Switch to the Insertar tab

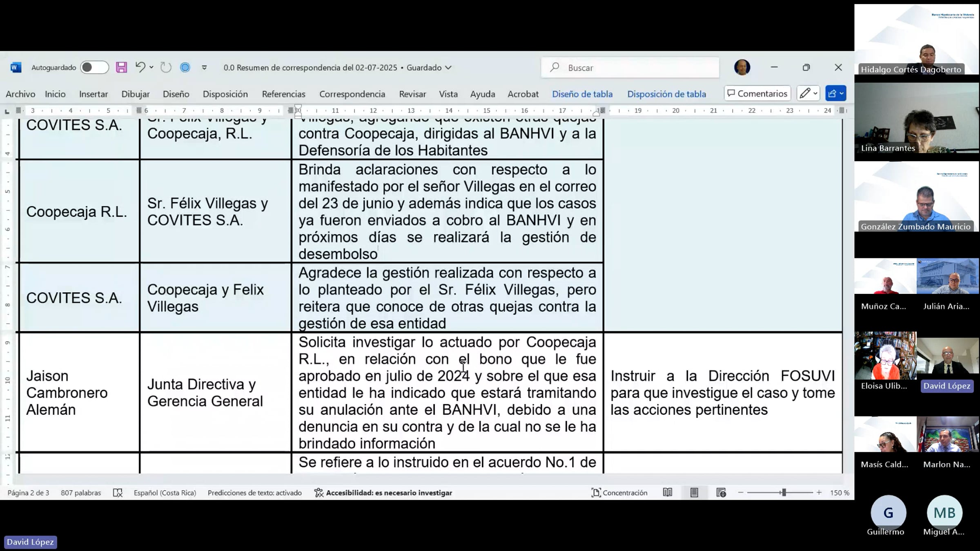point(94,94)
